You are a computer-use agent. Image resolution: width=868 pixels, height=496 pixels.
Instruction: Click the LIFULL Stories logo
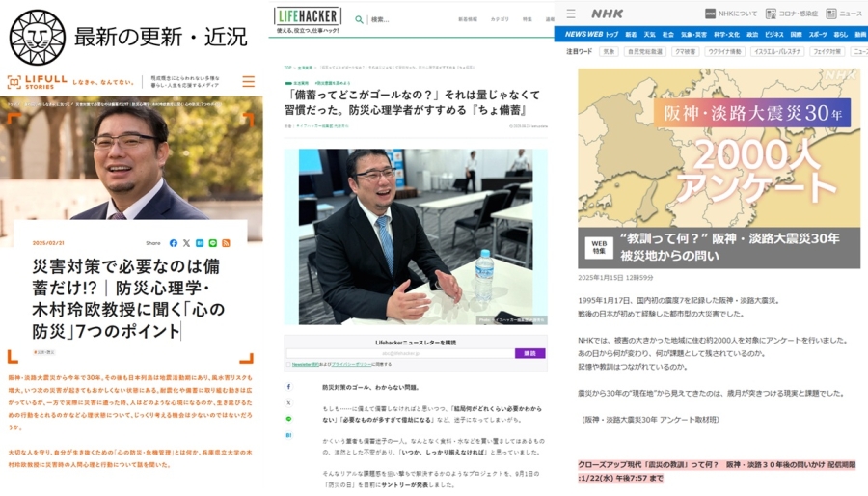coord(39,83)
